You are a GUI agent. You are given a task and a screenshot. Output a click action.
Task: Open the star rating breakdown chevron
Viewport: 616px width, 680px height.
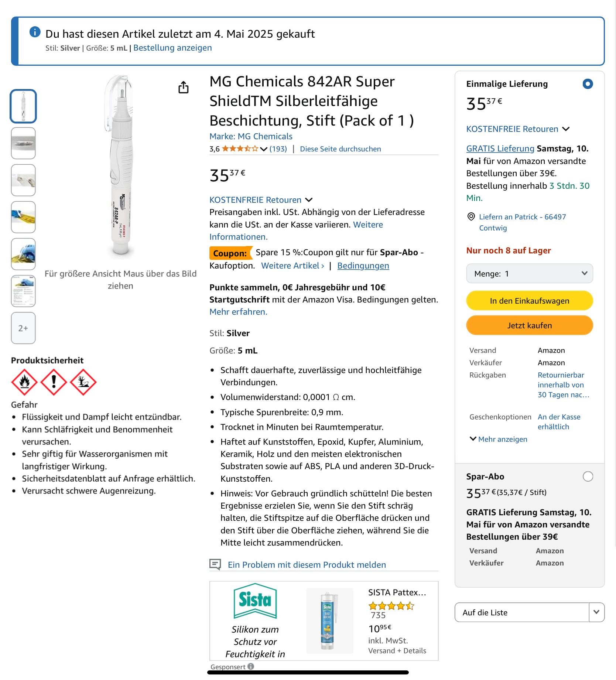tap(264, 149)
